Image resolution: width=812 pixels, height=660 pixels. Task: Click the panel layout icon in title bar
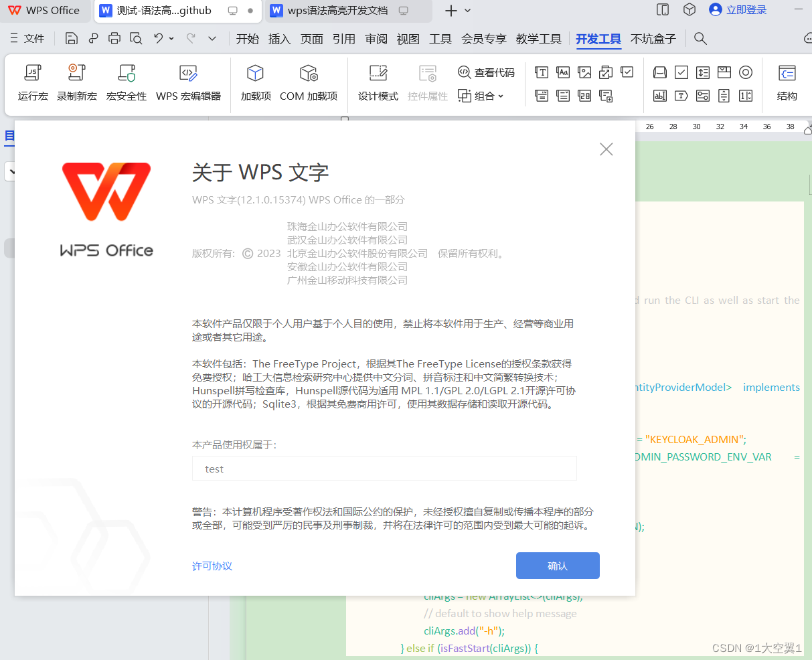click(x=663, y=9)
